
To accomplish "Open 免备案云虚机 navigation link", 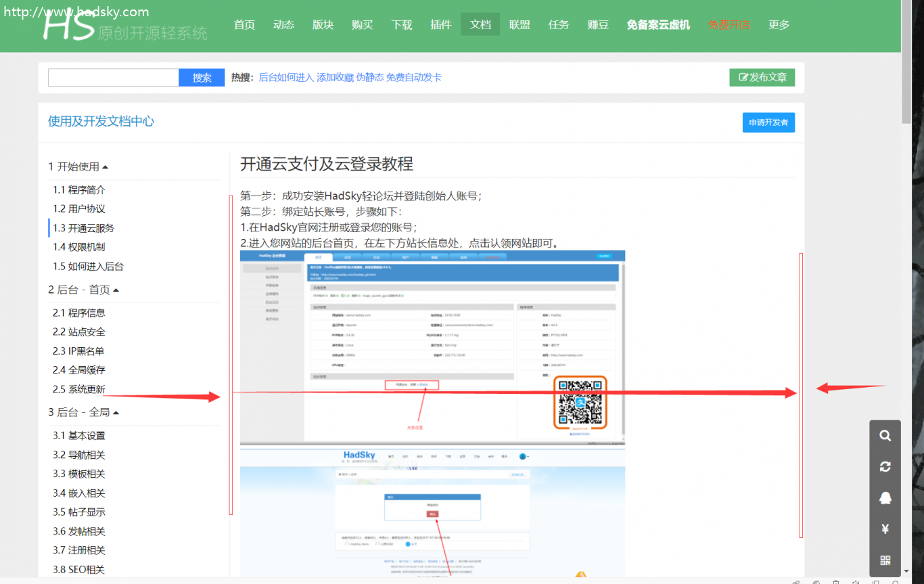I will tap(658, 24).
